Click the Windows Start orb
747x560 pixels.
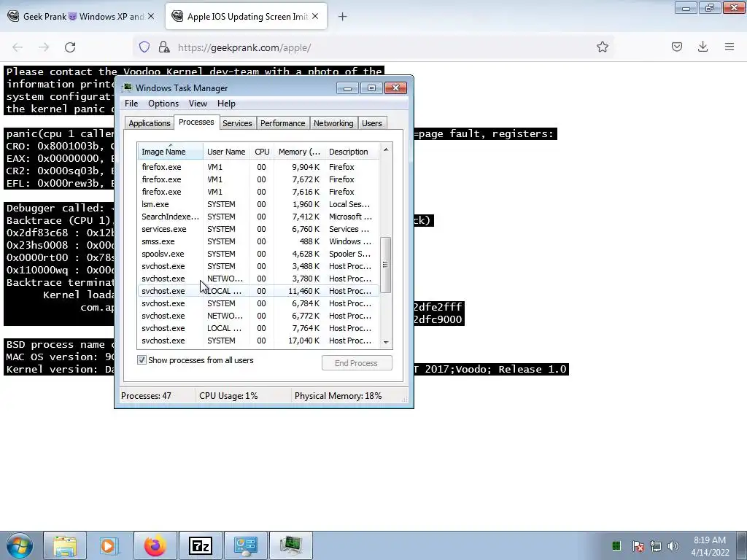click(x=20, y=545)
